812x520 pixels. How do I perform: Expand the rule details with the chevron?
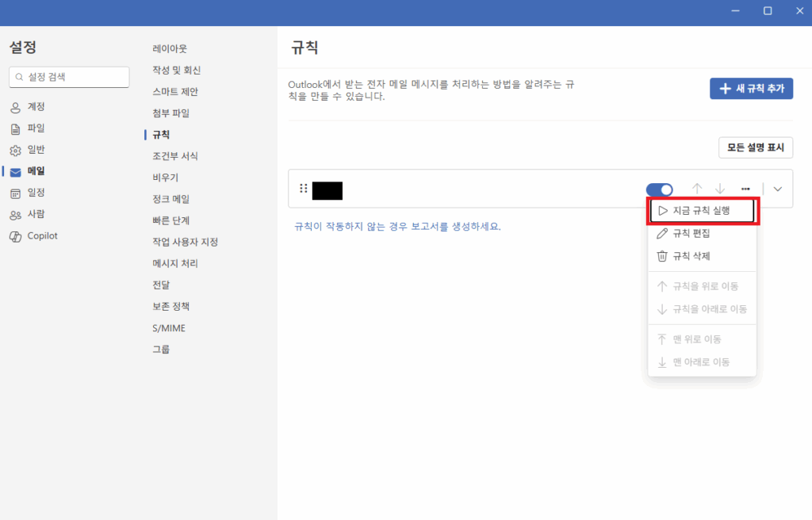[x=777, y=189]
